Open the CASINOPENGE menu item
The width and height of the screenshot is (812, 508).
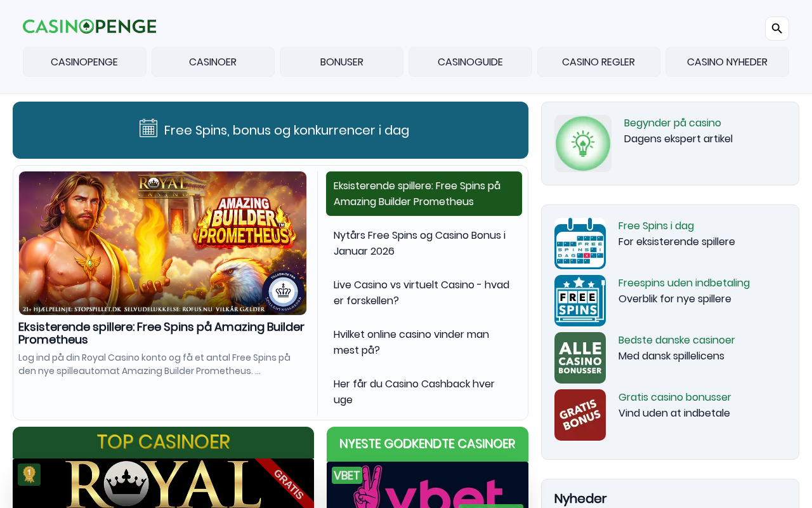84,62
